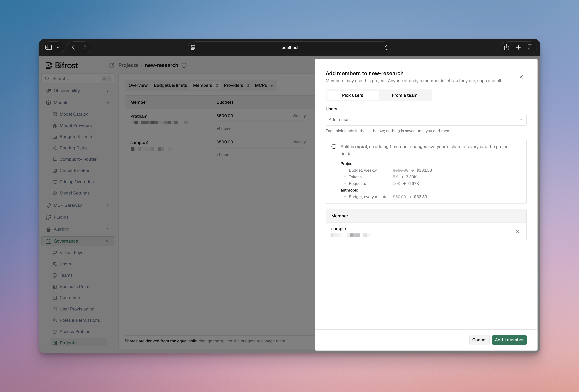This screenshot has width=579, height=392.
Task: Collapse the Models section chevron
Action: (108, 103)
